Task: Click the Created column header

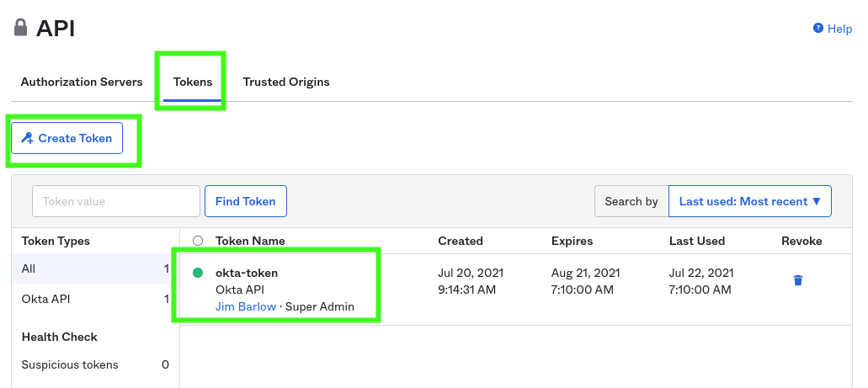Action: point(460,241)
